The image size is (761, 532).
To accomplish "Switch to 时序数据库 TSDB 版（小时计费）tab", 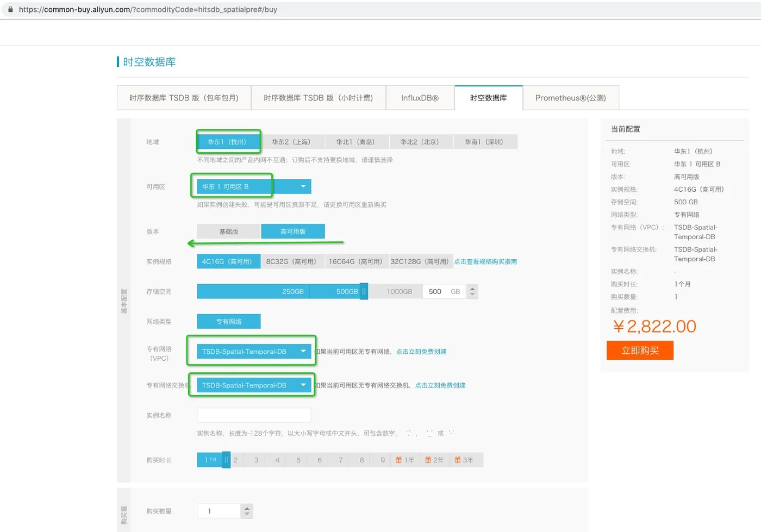I will [x=319, y=98].
